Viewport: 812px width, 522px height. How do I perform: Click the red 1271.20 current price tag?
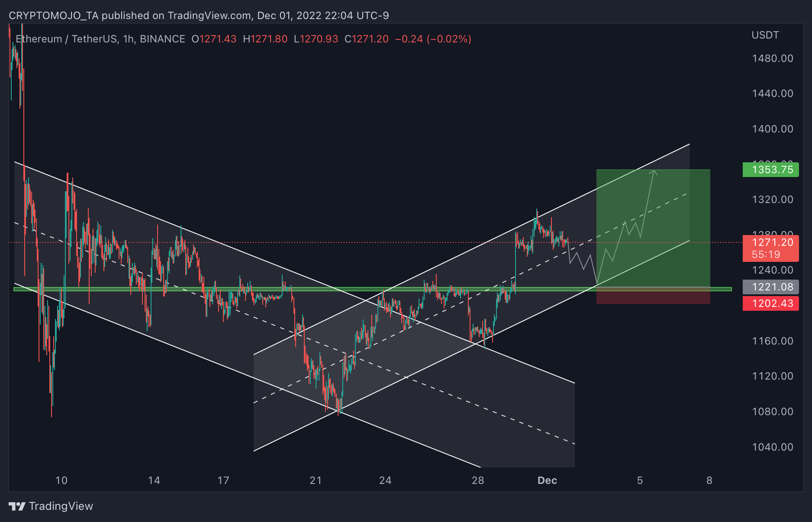(770, 248)
